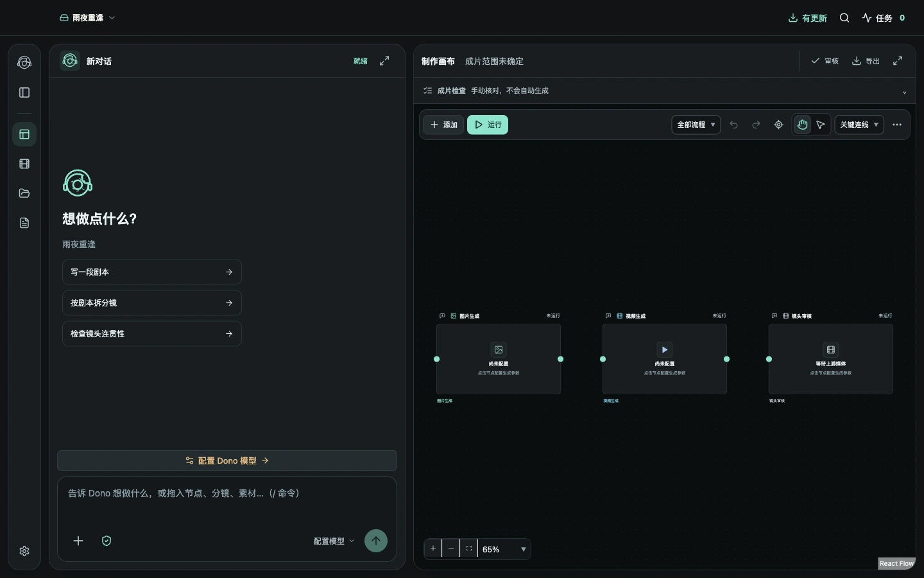Click the output handle of 图片生成 node
924x578 pixels.
point(561,359)
